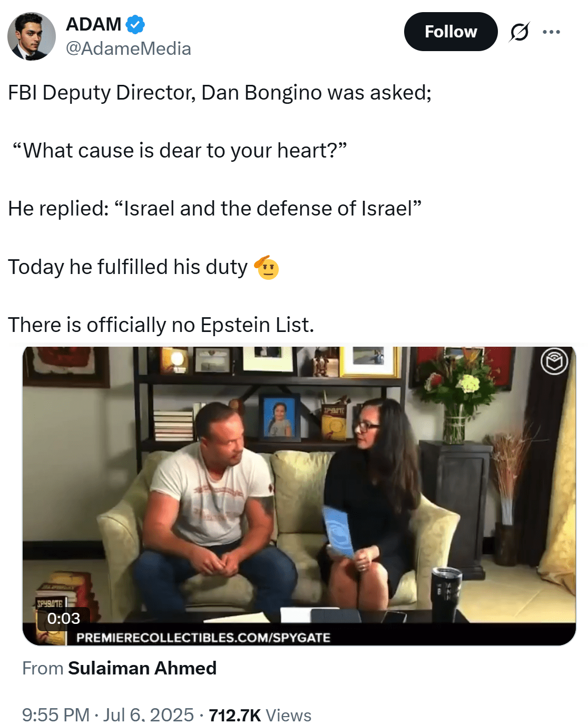Click the 0:03 video duration badge
Viewport: 588px width, 724px height.
(x=64, y=618)
